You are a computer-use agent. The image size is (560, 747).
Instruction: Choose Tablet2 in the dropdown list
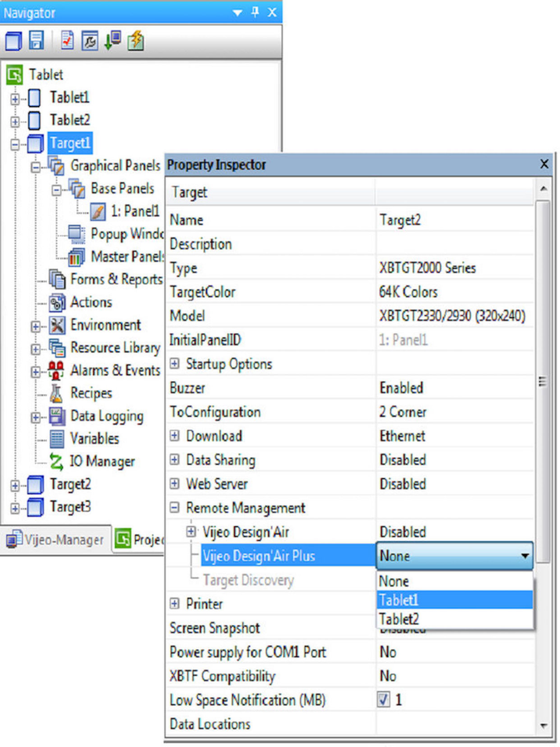[x=455, y=619]
